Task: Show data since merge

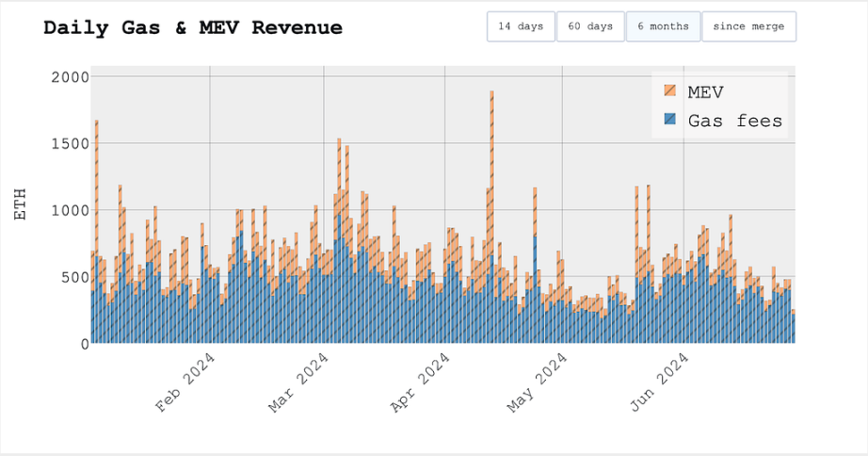Action: point(748,26)
